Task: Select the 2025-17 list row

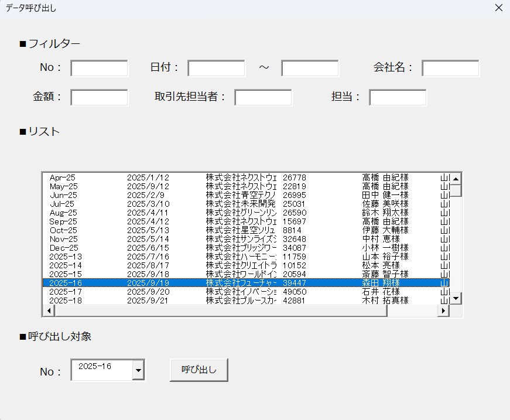Action: [246, 292]
